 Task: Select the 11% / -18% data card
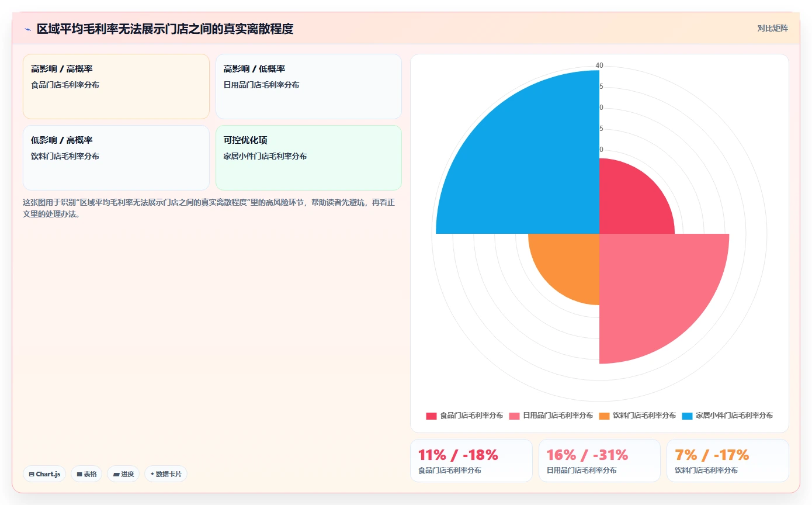coord(471,461)
